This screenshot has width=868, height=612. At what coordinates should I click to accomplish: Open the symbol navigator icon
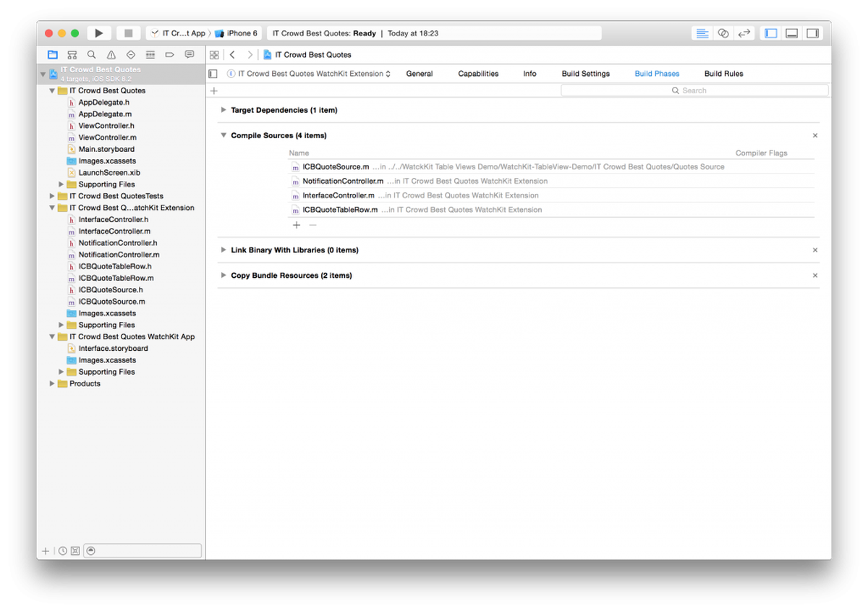click(x=72, y=54)
